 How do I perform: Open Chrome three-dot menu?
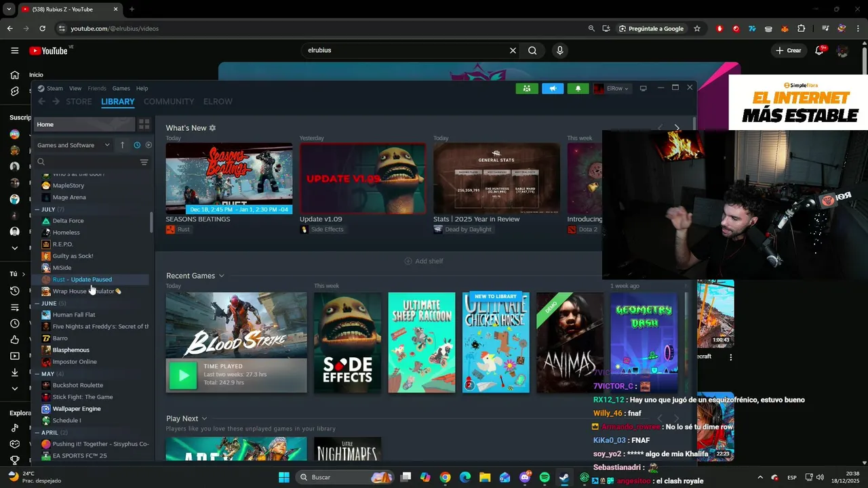[x=858, y=28]
